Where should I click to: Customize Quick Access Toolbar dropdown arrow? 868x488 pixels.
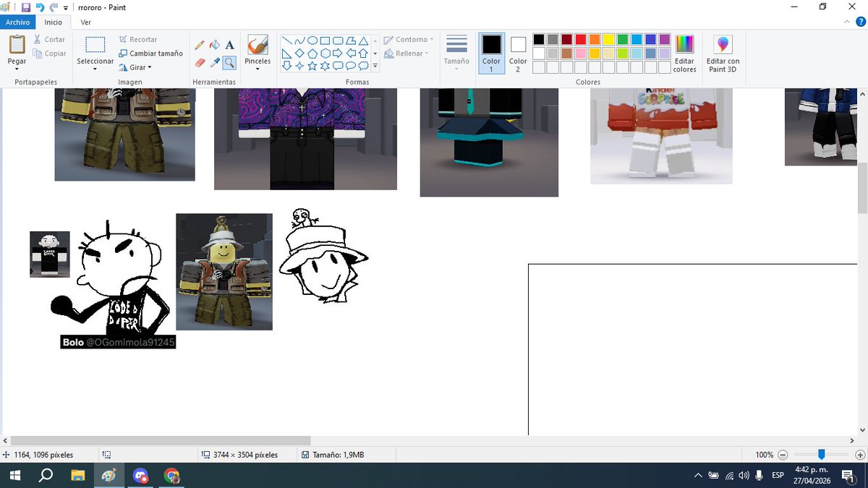click(66, 8)
